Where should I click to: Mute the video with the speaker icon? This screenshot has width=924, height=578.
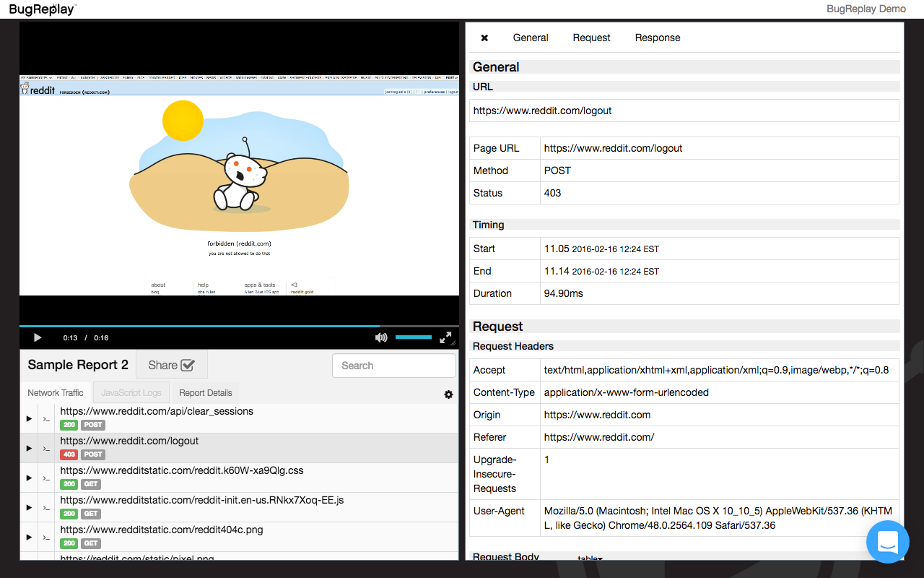point(381,337)
